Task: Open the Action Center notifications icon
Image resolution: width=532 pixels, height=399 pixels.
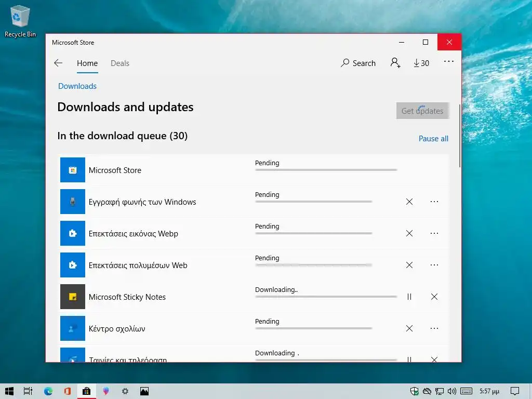Action: pyautogui.click(x=515, y=391)
